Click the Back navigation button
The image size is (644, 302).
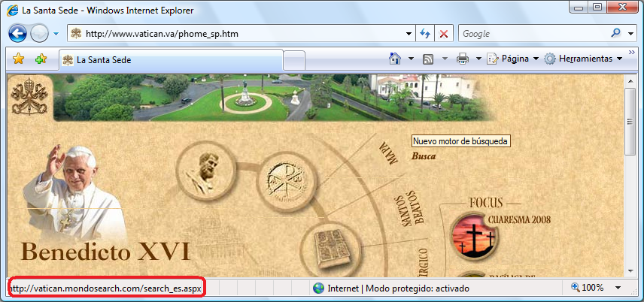[x=17, y=34]
